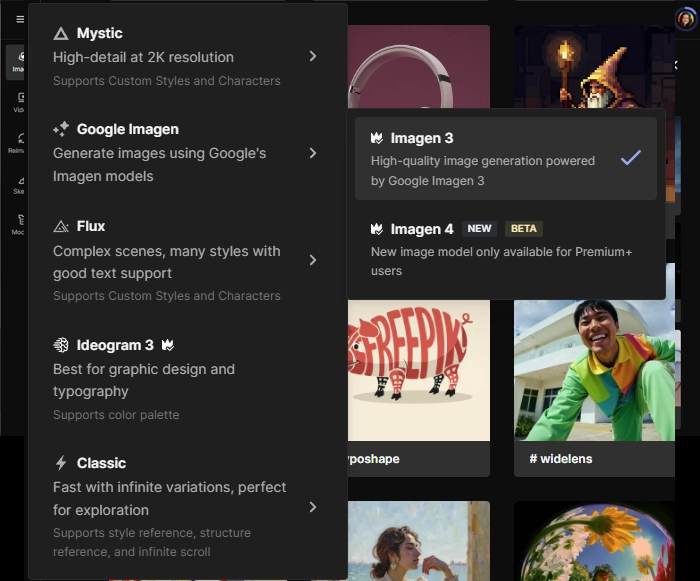Choose Imagen 4 in the submenu

coord(506,249)
